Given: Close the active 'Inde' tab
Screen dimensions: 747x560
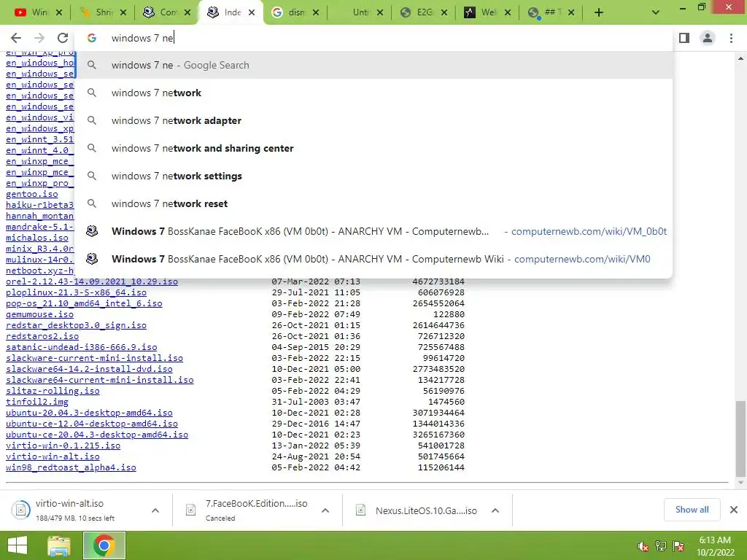Looking at the screenshot, I should (252, 13).
